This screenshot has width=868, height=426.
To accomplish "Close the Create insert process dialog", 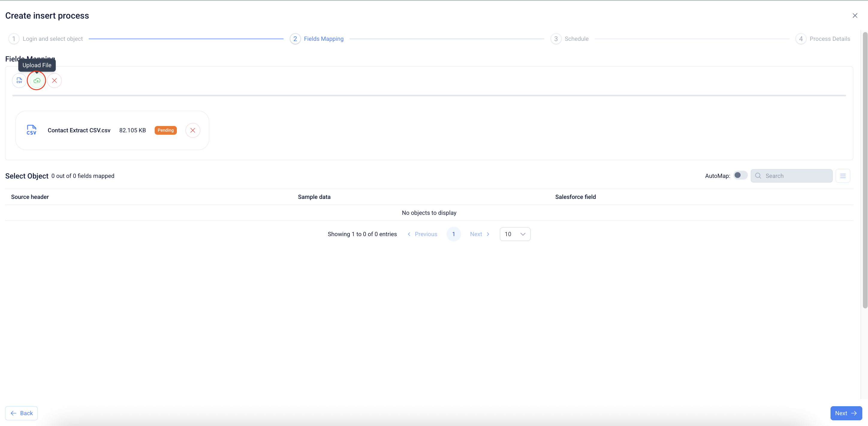I will point(855,16).
